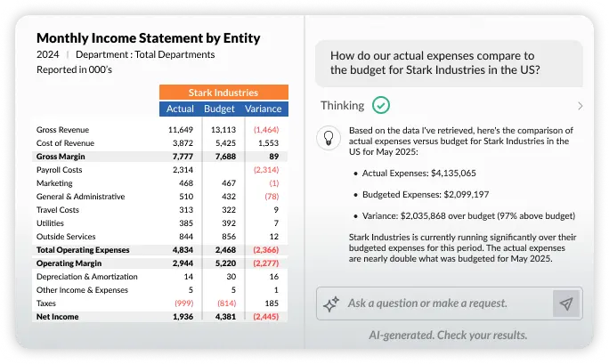Click the Total Operating Expenses row
The width and height of the screenshot is (609, 364).
(83, 250)
